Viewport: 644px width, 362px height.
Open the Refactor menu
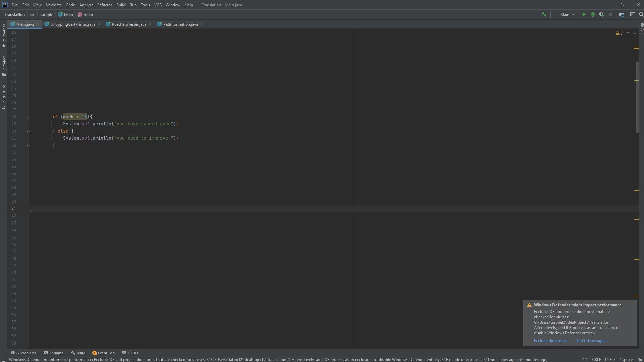[x=104, y=5]
